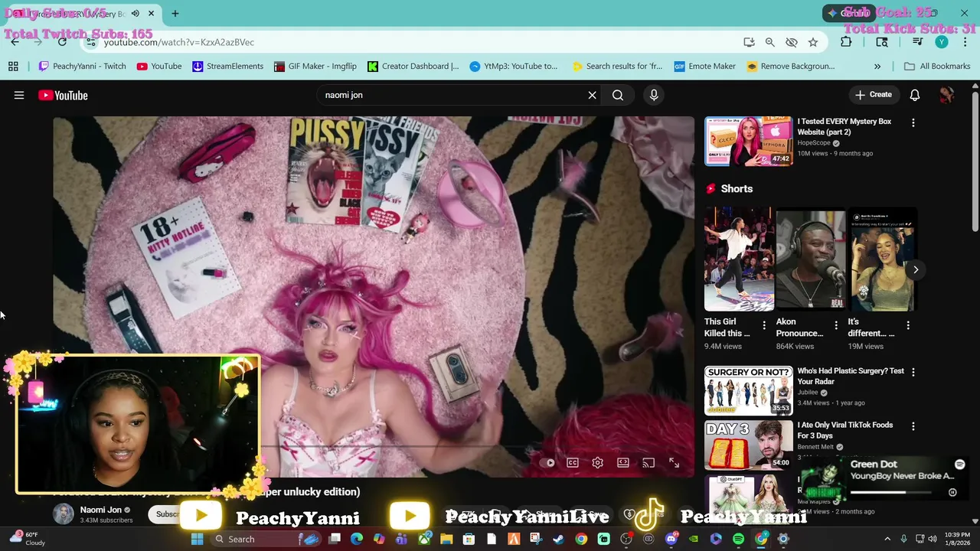This screenshot has width=980, height=551.
Task: Open the Chrome media controls icon
Action: pyautogui.click(x=917, y=42)
